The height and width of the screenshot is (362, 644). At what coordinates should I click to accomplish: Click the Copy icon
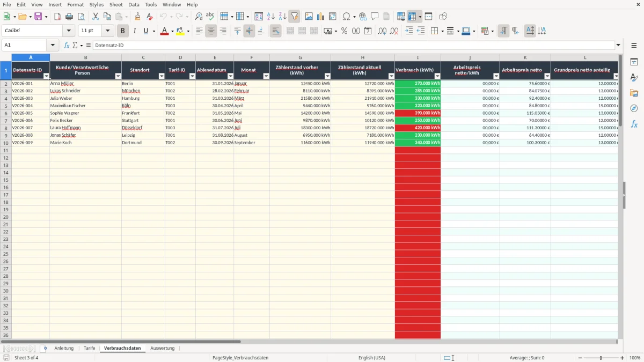point(107,17)
